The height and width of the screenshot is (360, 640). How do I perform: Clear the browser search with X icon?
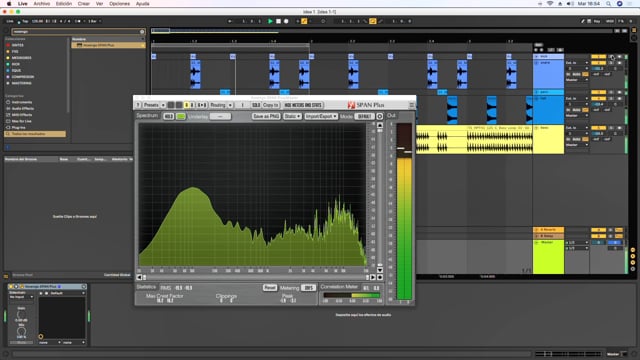142,31
